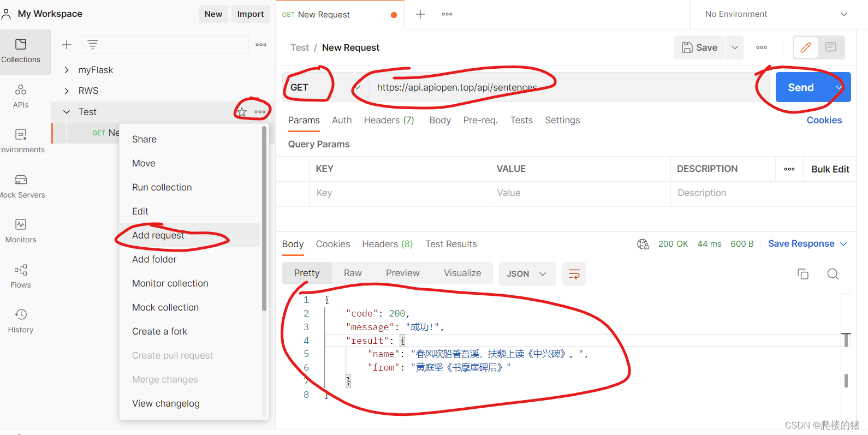Expand the RWS collection

click(x=67, y=91)
